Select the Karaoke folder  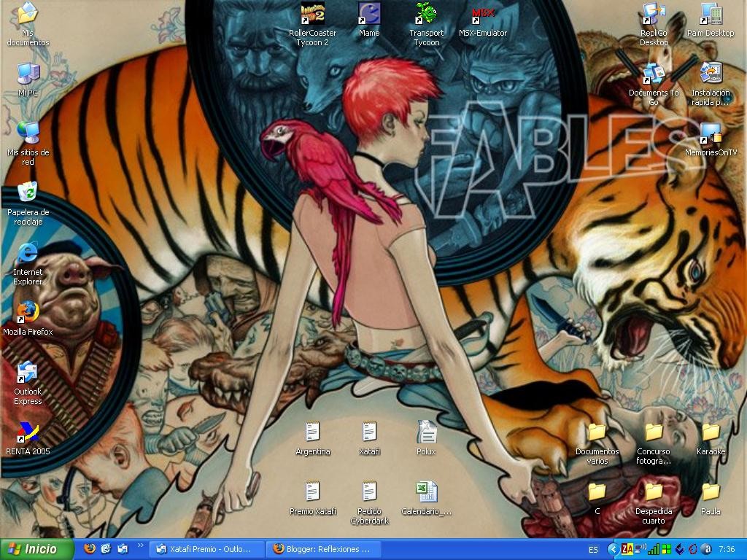point(711,438)
